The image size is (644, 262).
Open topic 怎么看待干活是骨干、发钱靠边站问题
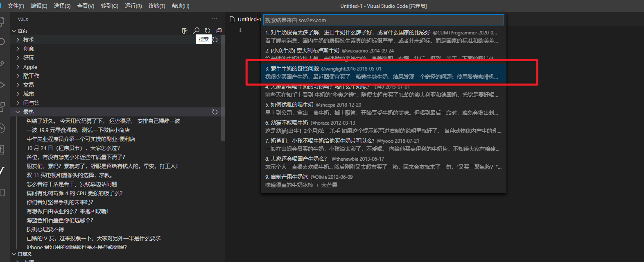coord(72,184)
